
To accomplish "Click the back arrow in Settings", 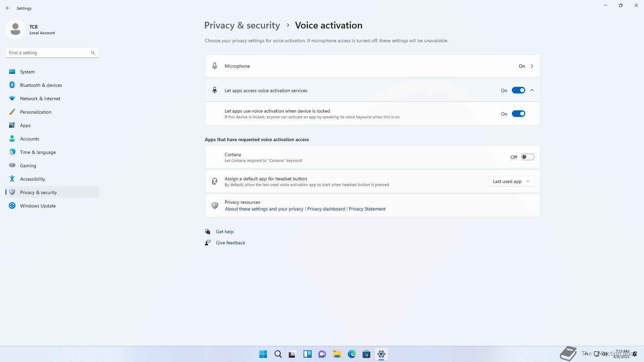I will (x=8, y=8).
